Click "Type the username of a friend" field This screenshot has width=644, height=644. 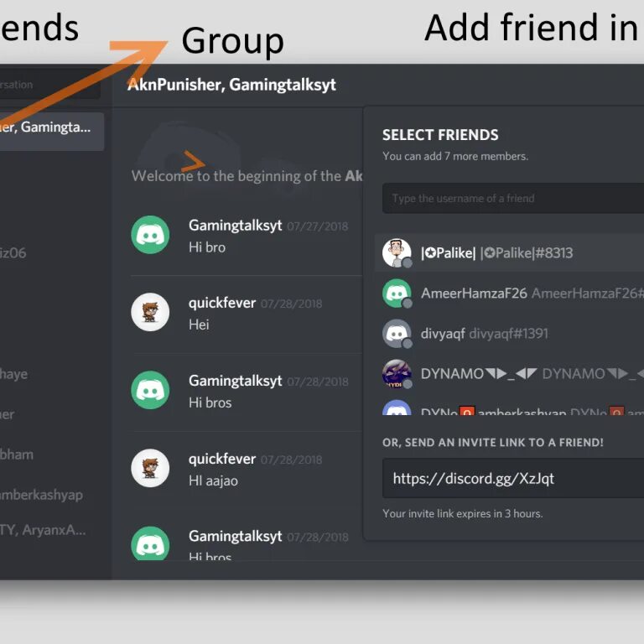pos(513,199)
